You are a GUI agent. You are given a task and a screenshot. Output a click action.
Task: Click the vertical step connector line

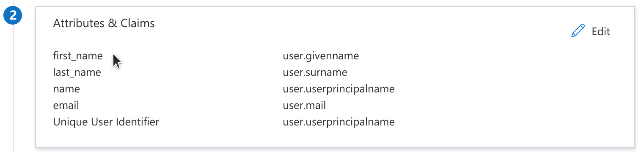coord(13,89)
